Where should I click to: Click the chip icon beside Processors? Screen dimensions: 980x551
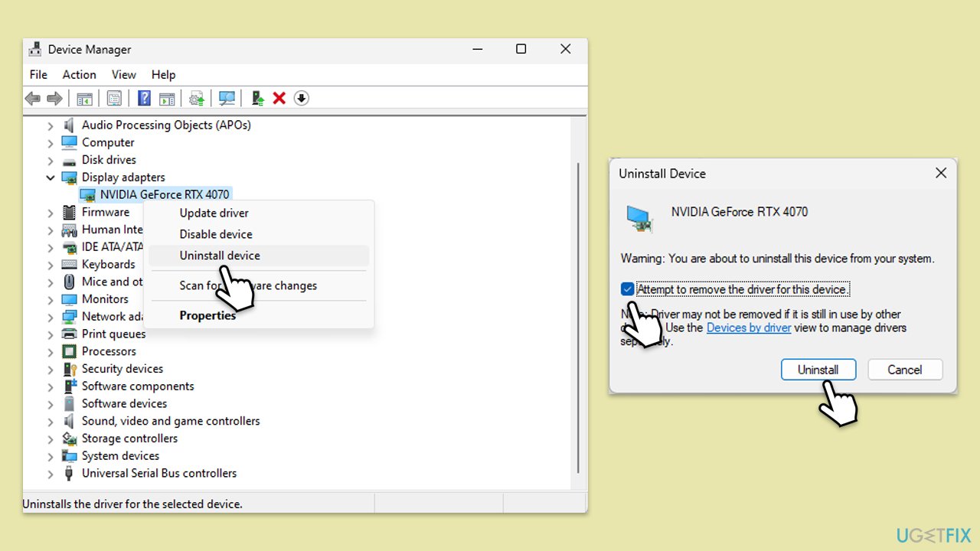70,351
